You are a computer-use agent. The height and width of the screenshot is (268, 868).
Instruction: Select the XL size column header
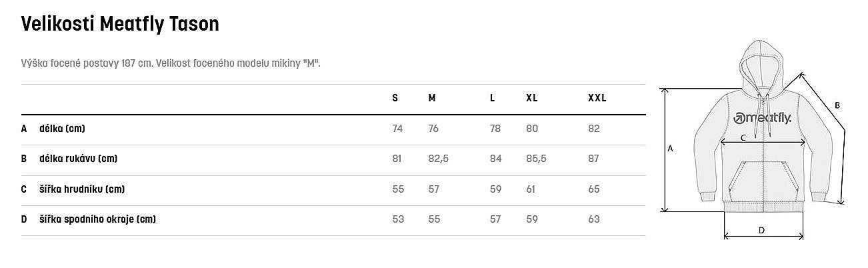pos(531,98)
